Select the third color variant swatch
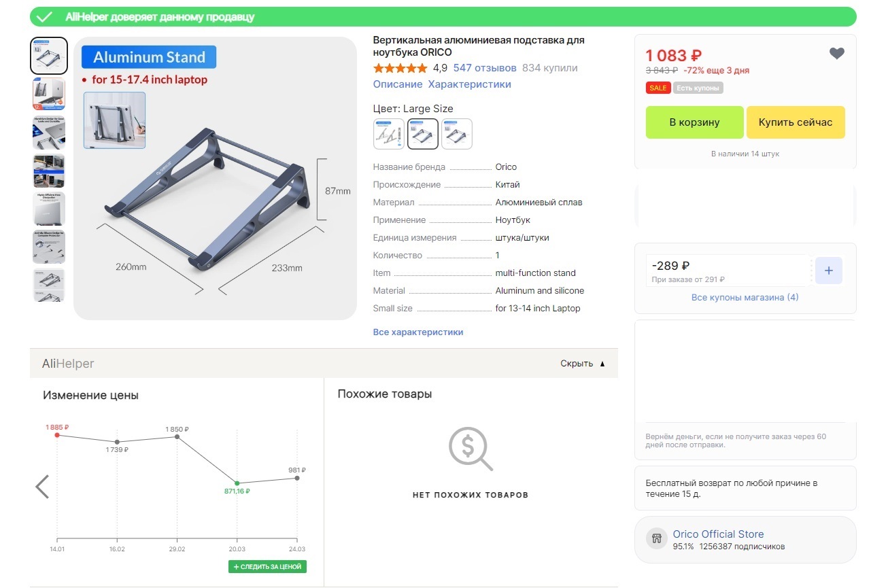This screenshot has width=871, height=588. (457, 134)
